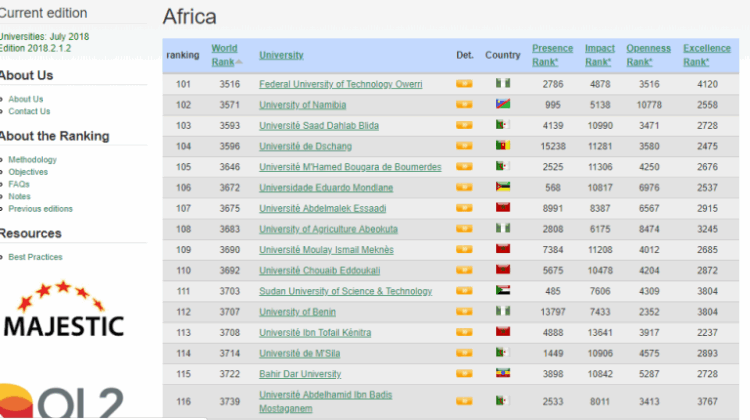Click the Majestic logo in sidebar
The width and height of the screenshot is (750, 420).
64,309
